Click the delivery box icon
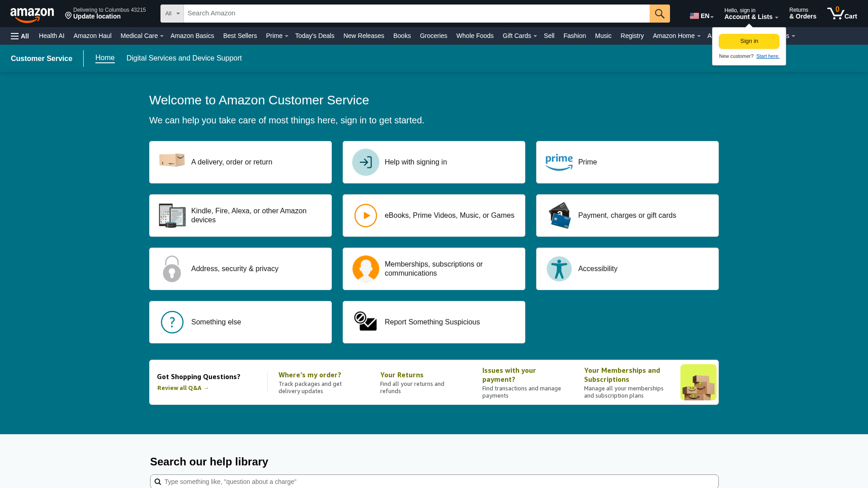The width and height of the screenshot is (868, 488). tap(172, 160)
